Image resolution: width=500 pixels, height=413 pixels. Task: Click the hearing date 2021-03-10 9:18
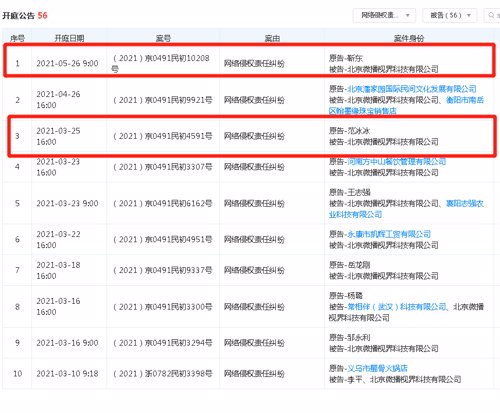tap(67, 374)
